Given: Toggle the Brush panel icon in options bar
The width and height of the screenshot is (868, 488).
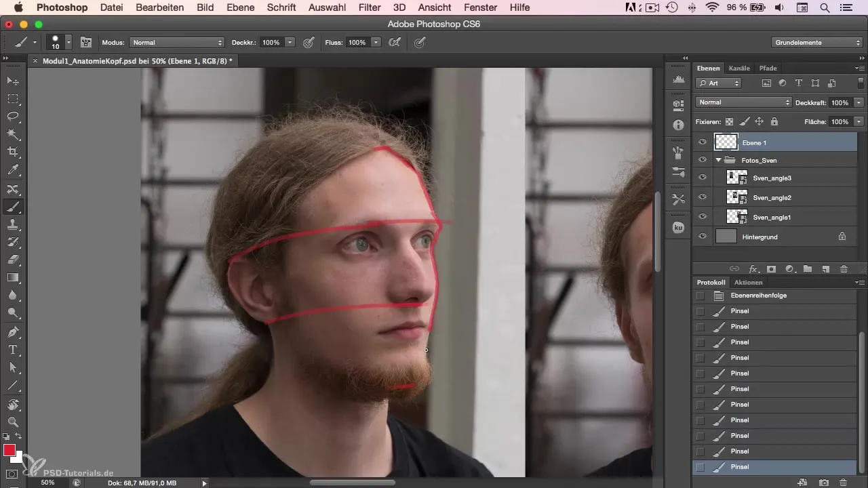Looking at the screenshot, I should [86, 42].
